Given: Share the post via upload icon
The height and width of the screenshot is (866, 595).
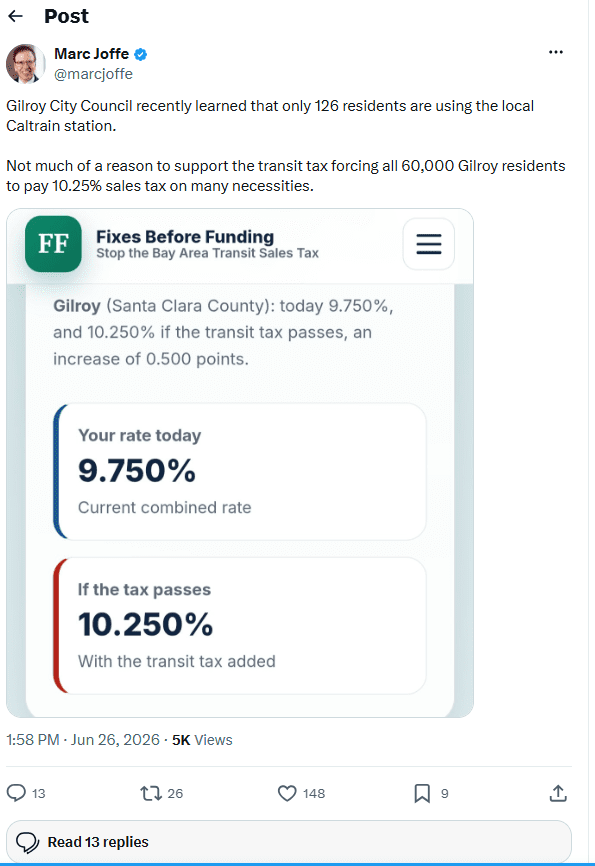Looking at the screenshot, I should tap(558, 793).
